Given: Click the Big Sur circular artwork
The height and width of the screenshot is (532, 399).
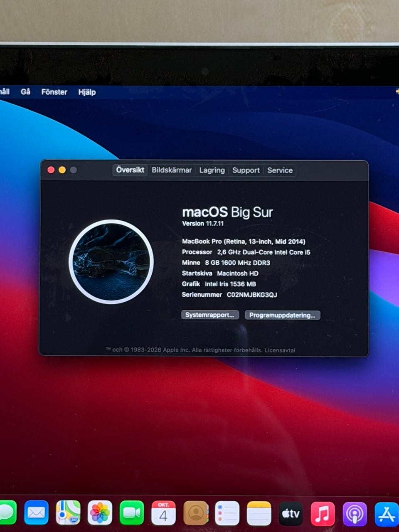Looking at the screenshot, I should click(111, 262).
